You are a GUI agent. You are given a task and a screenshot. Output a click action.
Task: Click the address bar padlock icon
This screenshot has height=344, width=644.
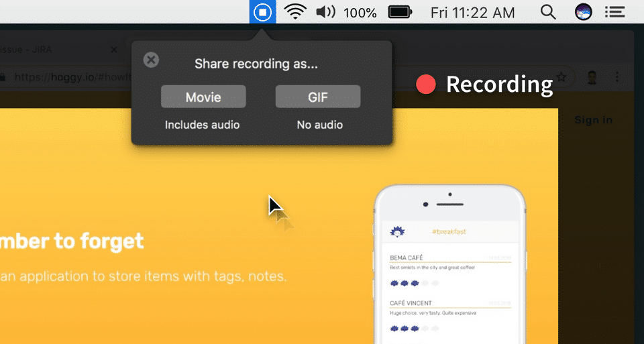tap(3, 76)
